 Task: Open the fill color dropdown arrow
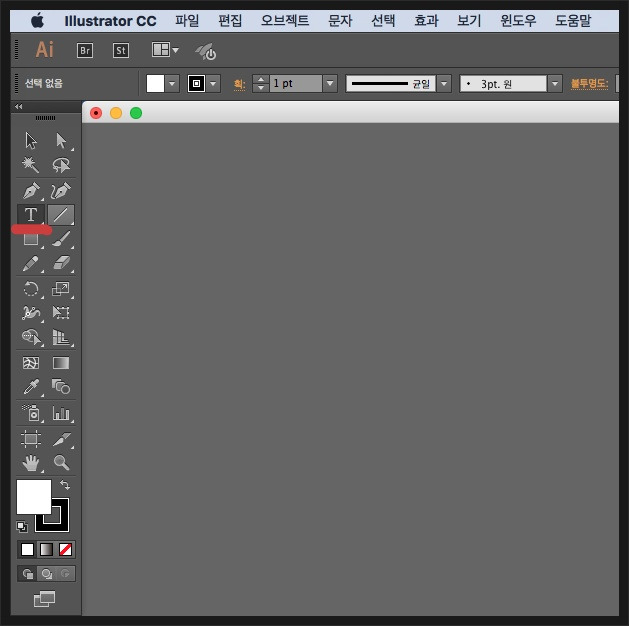(x=172, y=84)
